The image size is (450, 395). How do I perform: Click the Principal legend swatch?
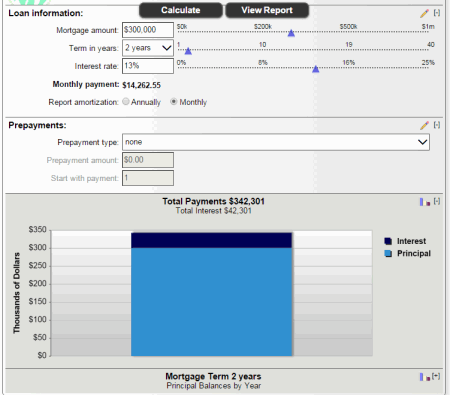[x=388, y=253]
